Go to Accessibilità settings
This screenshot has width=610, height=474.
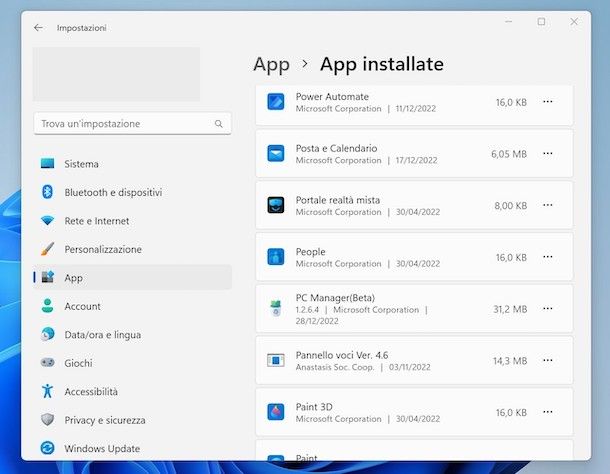pyautogui.click(x=133, y=391)
